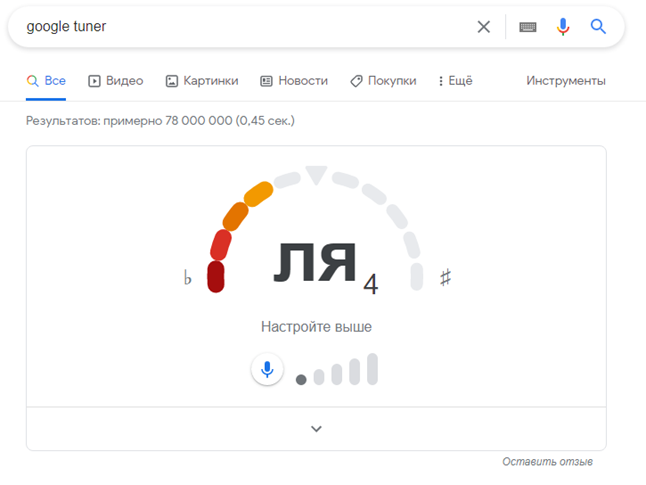Open the on-screen keyboard icon
Viewport: 646px width, 485px height.
528,27
